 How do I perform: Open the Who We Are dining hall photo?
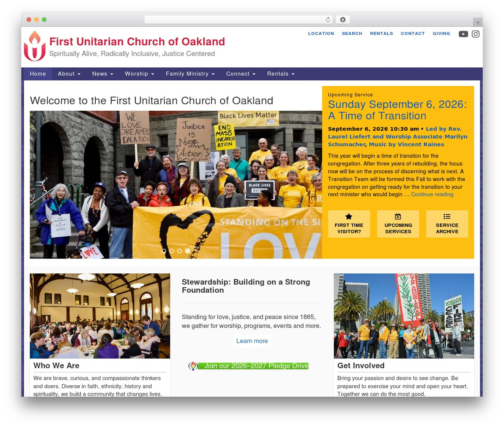coord(100,316)
